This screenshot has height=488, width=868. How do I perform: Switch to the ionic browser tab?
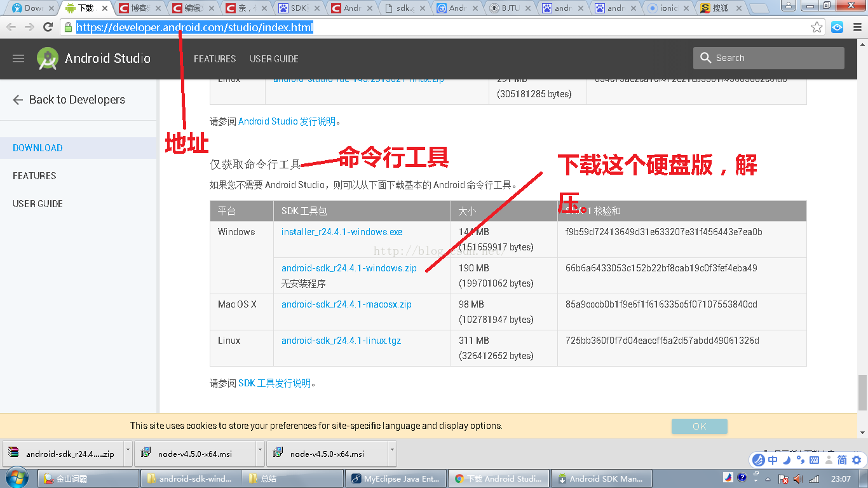click(667, 8)
